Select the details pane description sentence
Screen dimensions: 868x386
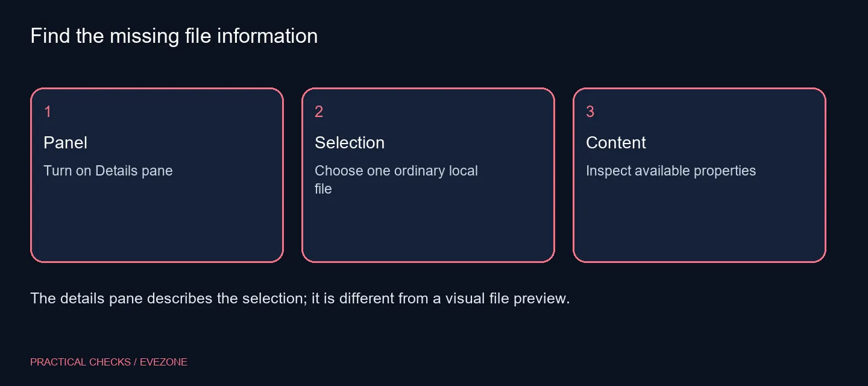pos(300,299)
